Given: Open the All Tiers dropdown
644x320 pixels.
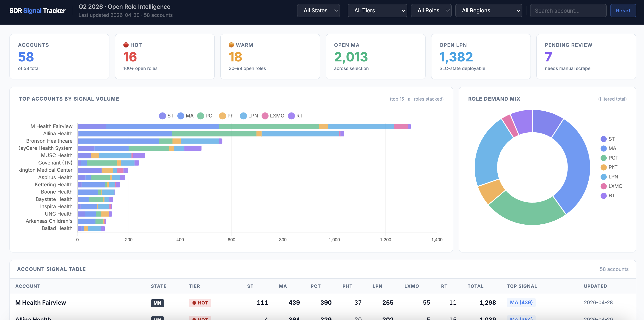Looking at the screenshot, I should click(377, 11).
